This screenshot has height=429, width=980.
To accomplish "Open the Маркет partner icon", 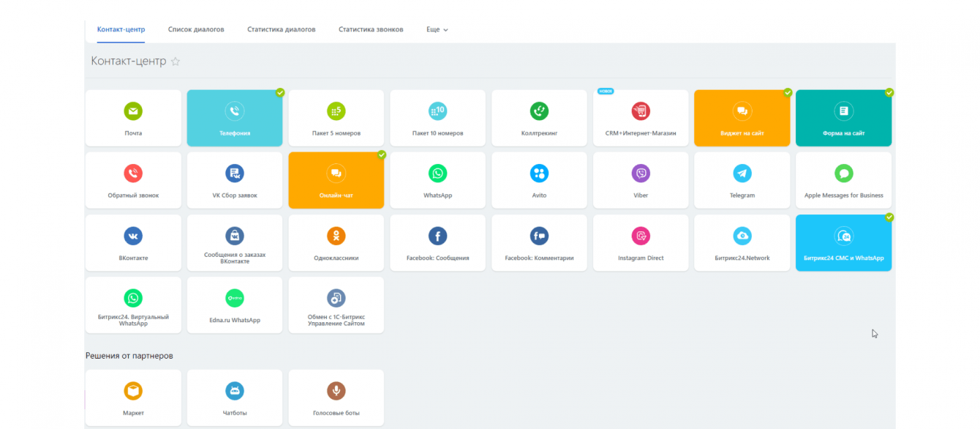I will [133, 391].
